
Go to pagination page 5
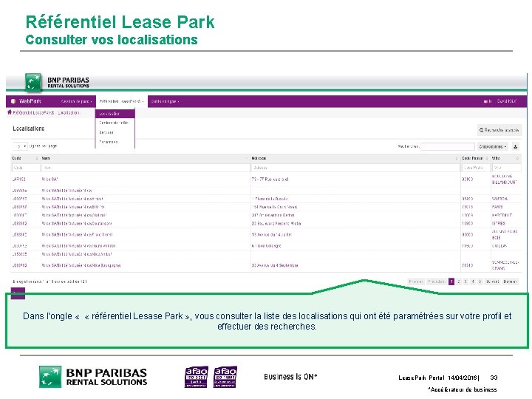click(x=480, y=282)
